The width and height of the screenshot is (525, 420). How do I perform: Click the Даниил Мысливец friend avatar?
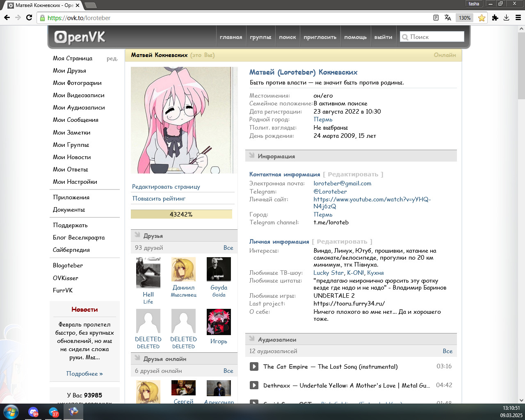tap(183, 269)
